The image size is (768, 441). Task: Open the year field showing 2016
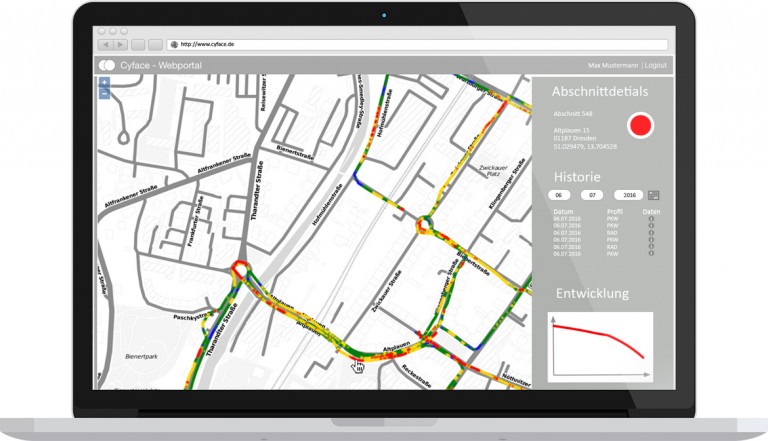627,195
